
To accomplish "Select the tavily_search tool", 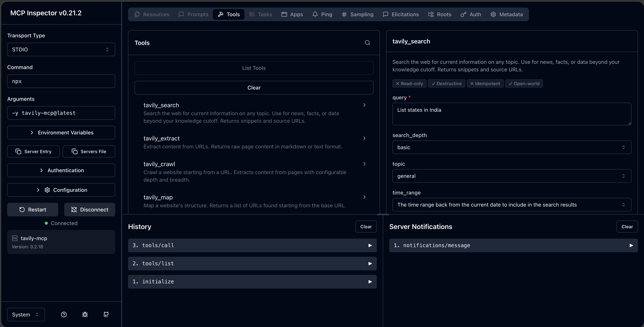I will tap(254, 113).
